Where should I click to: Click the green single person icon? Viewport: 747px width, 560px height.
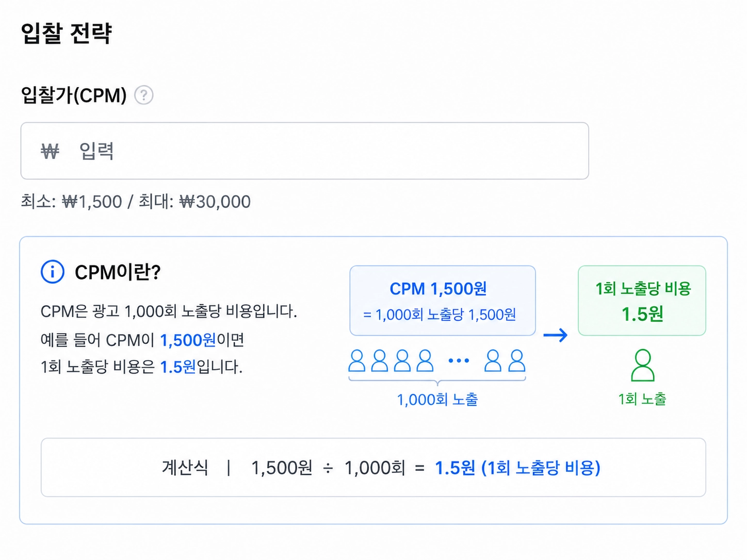643,365
